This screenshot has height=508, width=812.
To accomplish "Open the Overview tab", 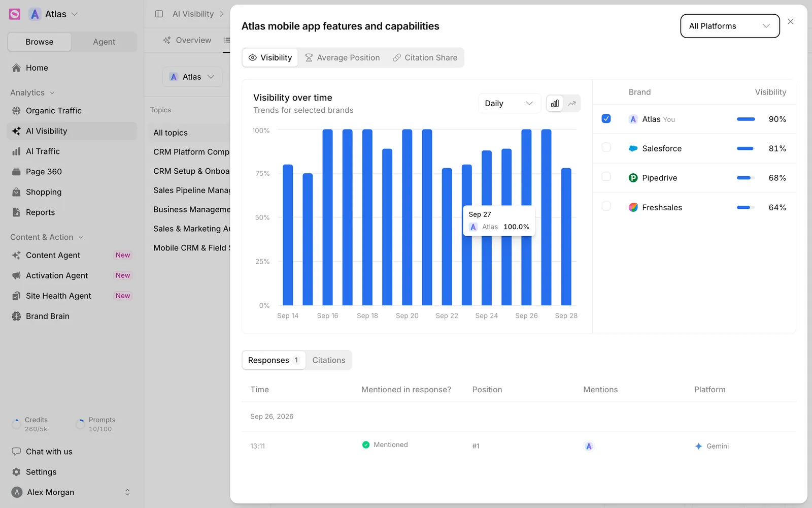I will pos(187,40).
